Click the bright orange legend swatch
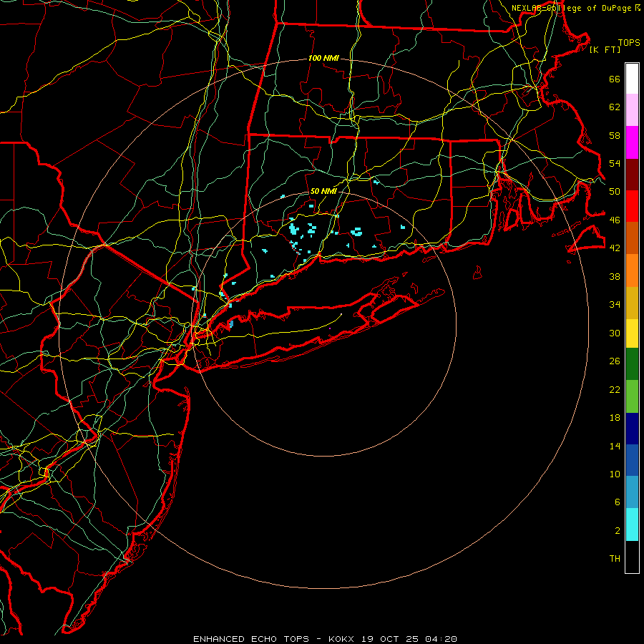This screenshot has height=644, width=644. click(x=632, y=270)
